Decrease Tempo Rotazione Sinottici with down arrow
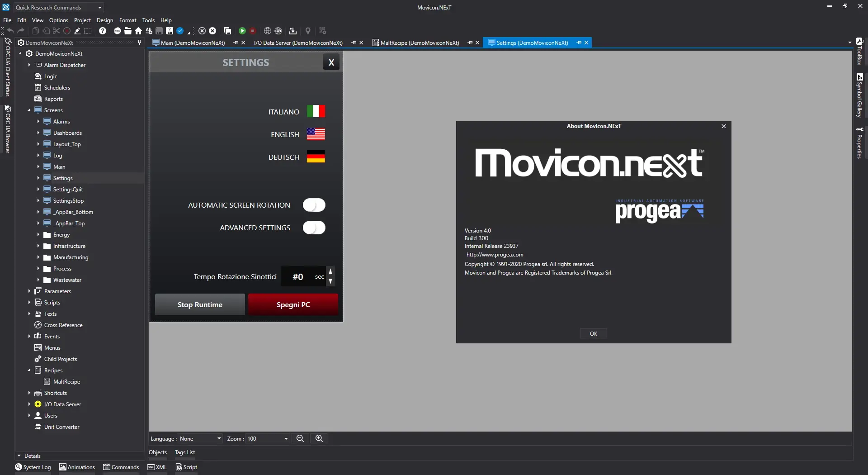Viewport: 868px width, 475px height. pos(330,281)
